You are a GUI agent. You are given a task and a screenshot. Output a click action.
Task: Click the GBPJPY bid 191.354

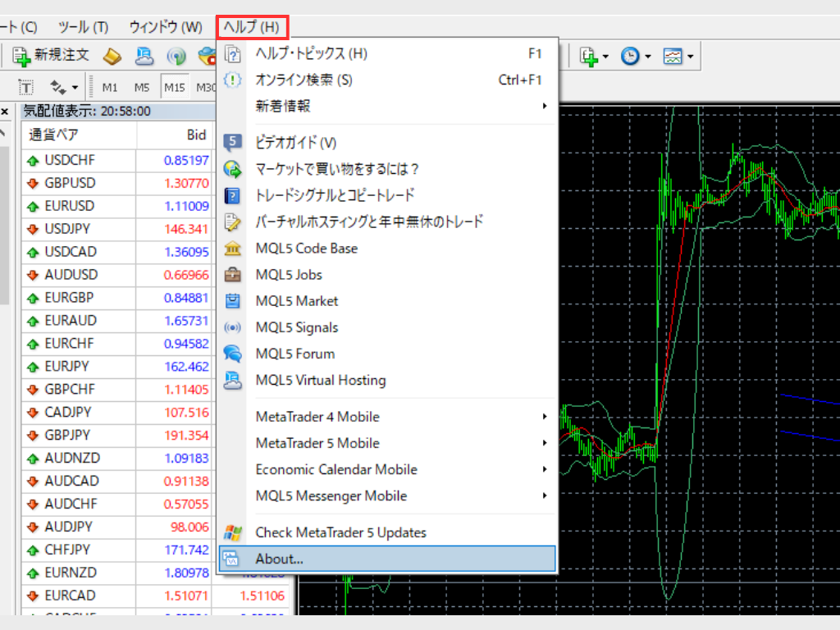(x=186, y=436)
